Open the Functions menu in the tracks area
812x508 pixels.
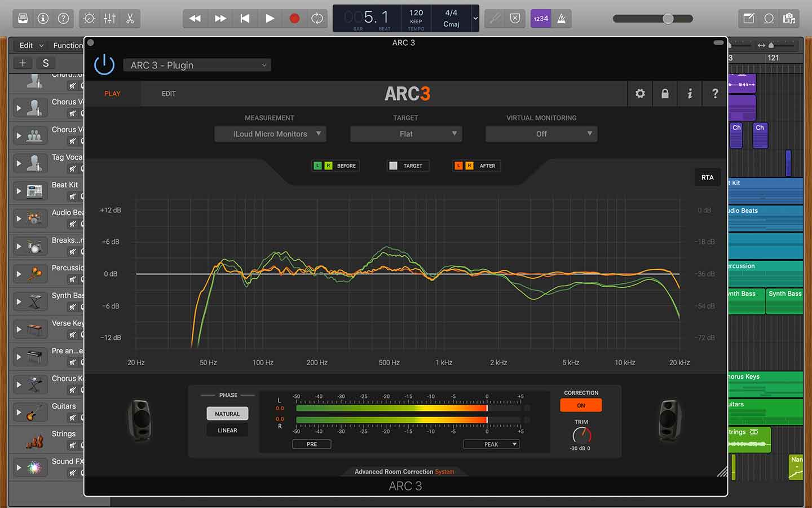click(68, 45)
